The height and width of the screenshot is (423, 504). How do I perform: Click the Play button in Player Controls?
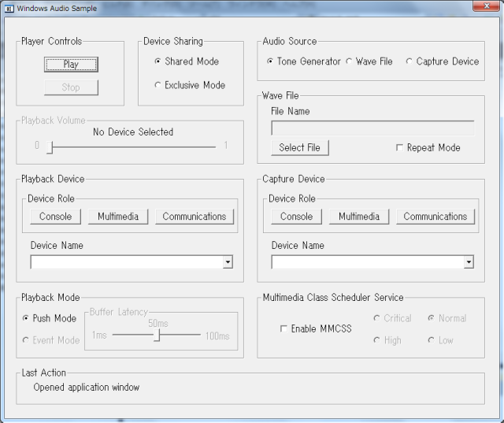(71, 65)
